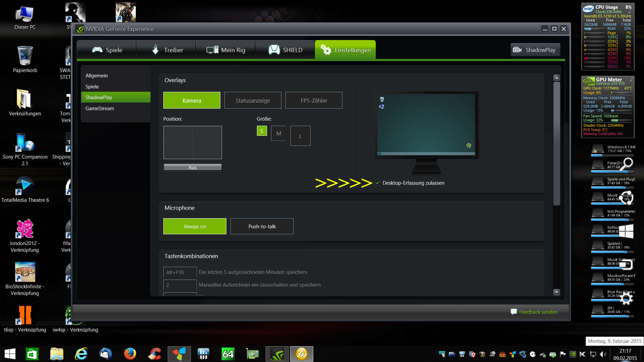Open the Action Center flag icon
Viewport: 644px width, 362px height.
point(563,354)
